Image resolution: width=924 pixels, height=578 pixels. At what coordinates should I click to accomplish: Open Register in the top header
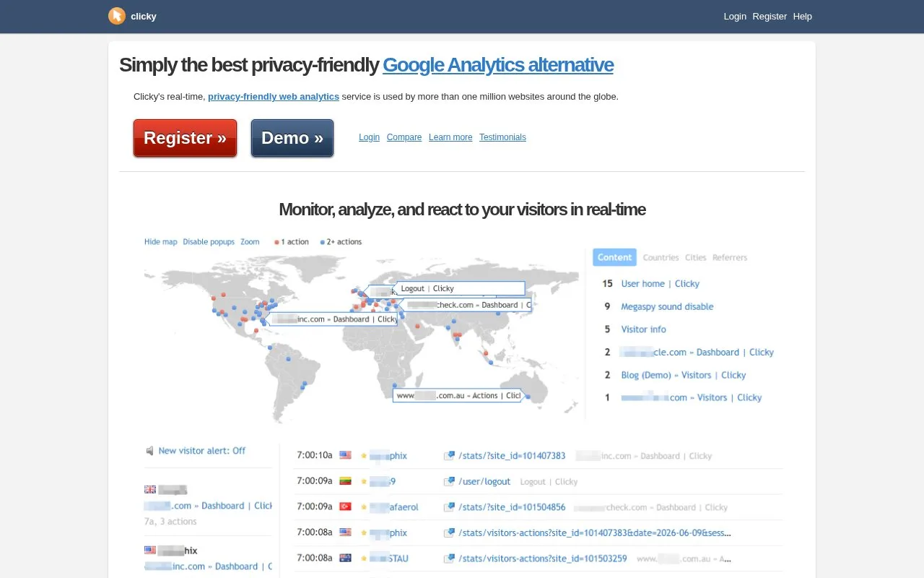(770, 16)
